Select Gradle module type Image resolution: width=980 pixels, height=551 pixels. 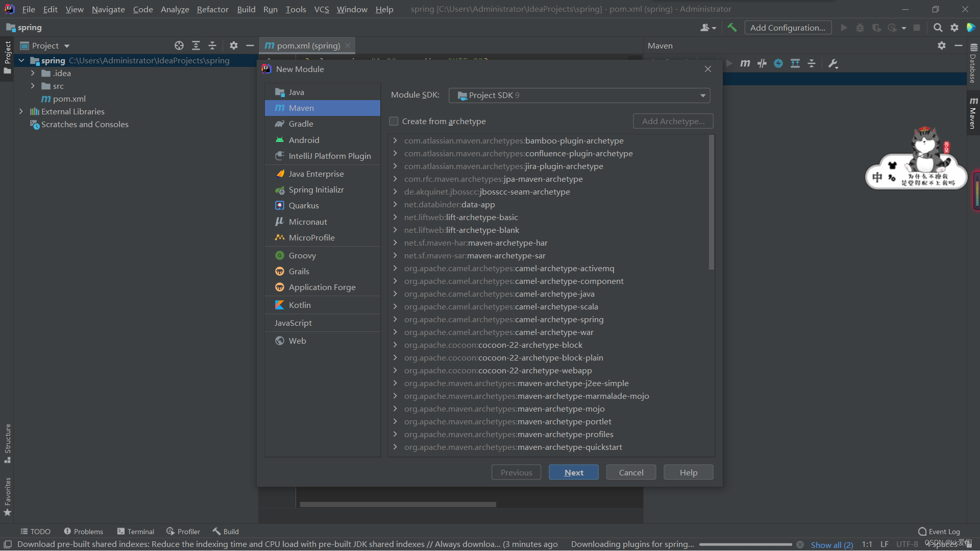tap(322, 124)
